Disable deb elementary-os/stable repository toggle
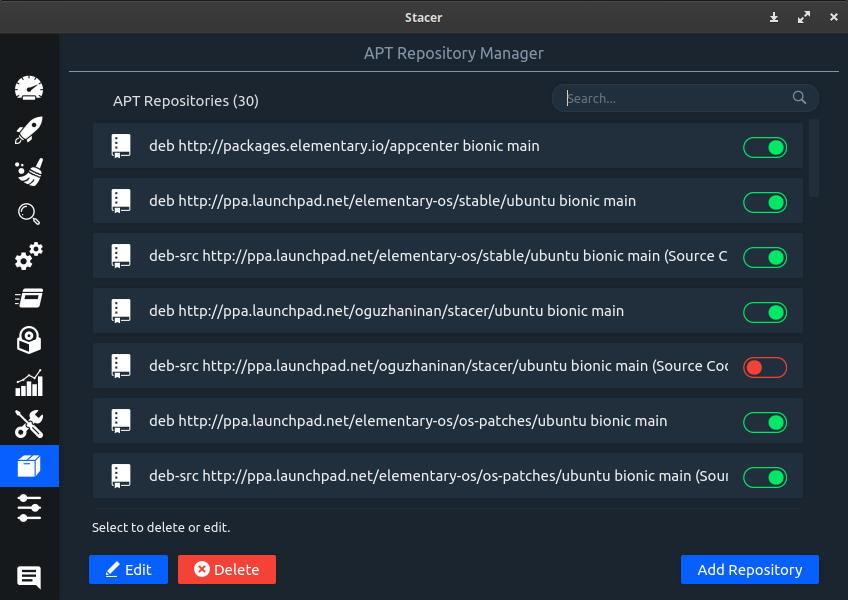The width and height of the screenshot is (848, 600). tap(765, 202)
